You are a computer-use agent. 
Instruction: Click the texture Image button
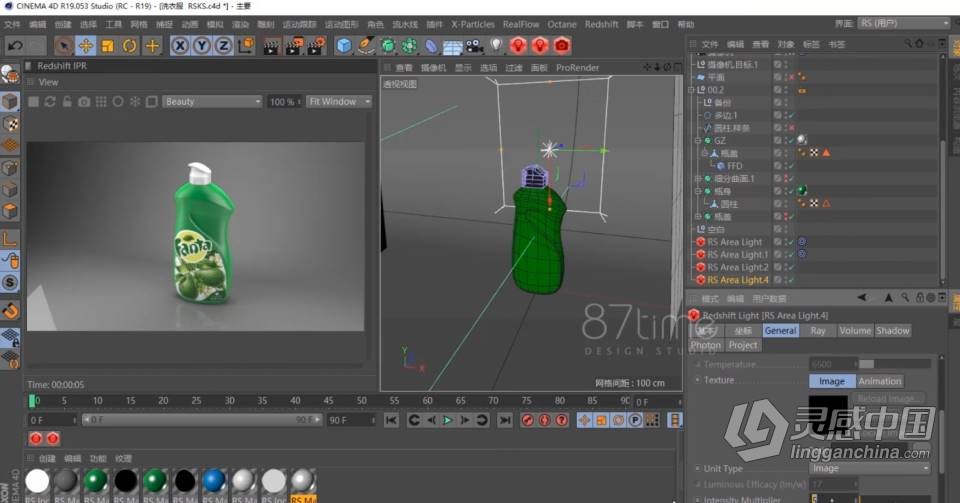pos(831,381)
